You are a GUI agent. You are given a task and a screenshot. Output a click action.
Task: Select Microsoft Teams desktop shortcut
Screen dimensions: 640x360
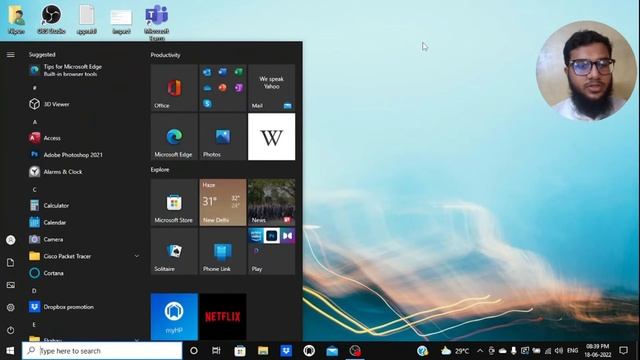pyautogui.click(x=157, y=22)
